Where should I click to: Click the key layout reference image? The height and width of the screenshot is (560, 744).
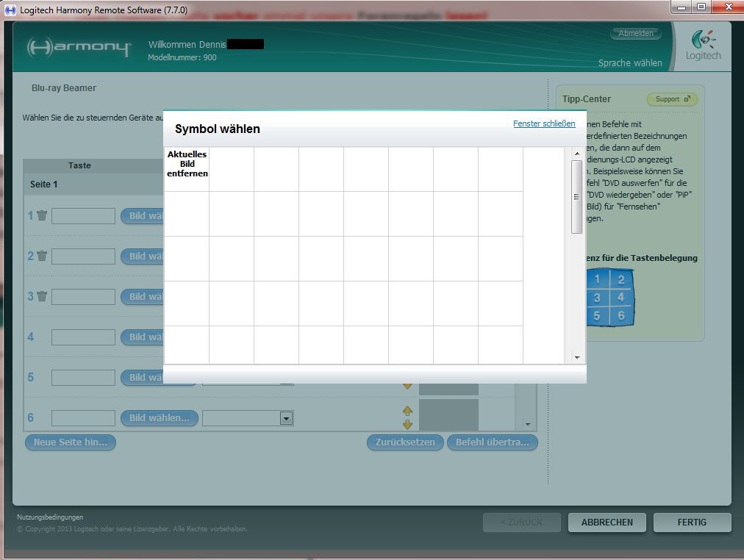[610, 298]
